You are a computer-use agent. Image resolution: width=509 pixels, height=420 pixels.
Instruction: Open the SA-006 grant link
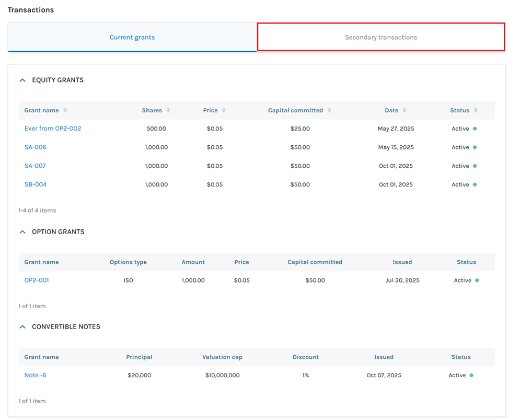click(35, 147)
